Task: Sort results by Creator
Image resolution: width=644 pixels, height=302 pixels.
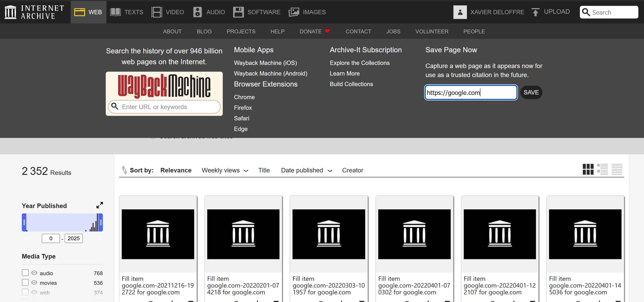Action: point(353,170)
